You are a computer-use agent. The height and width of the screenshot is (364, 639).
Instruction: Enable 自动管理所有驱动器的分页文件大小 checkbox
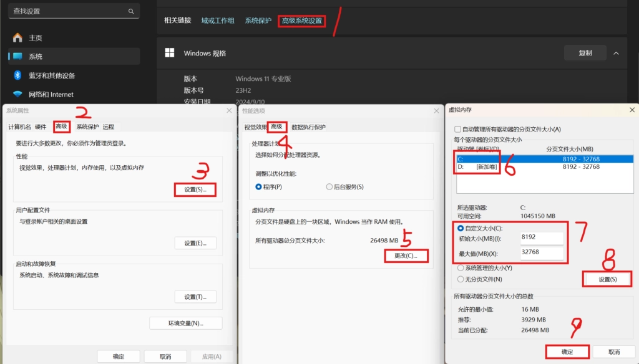458,129
